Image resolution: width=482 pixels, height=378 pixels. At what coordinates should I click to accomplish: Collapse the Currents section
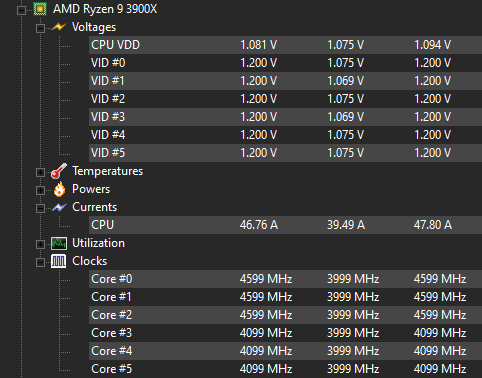(x=40, y=208)
